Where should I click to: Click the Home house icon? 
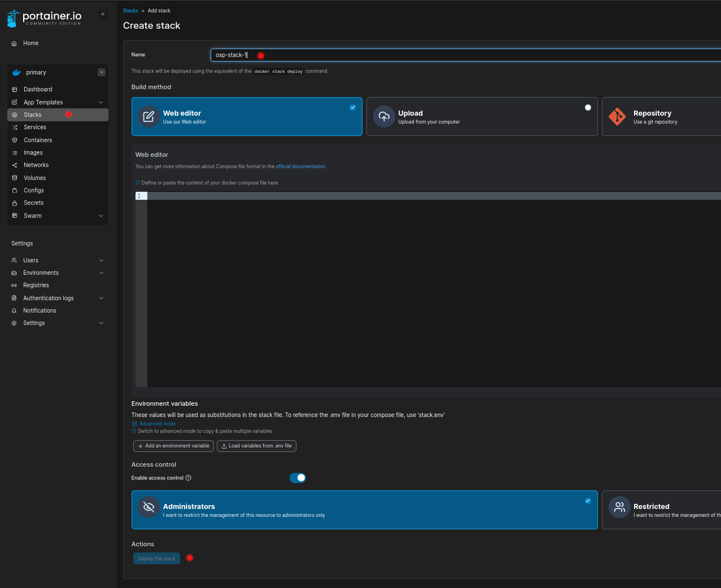tap(14, 43)
